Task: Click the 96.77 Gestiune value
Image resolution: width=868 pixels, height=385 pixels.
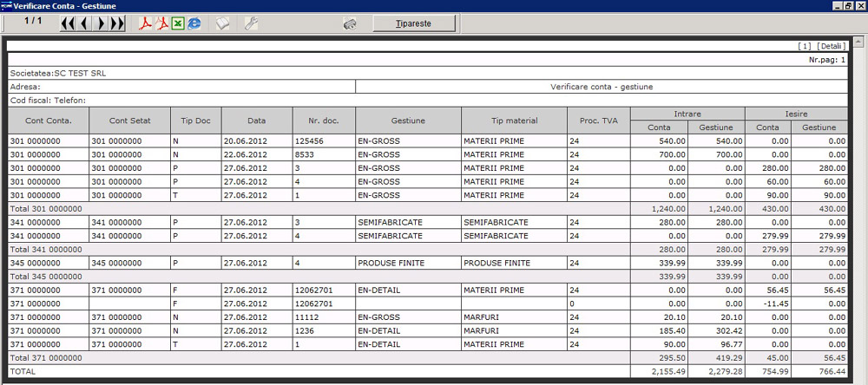Action: point(732,344)
